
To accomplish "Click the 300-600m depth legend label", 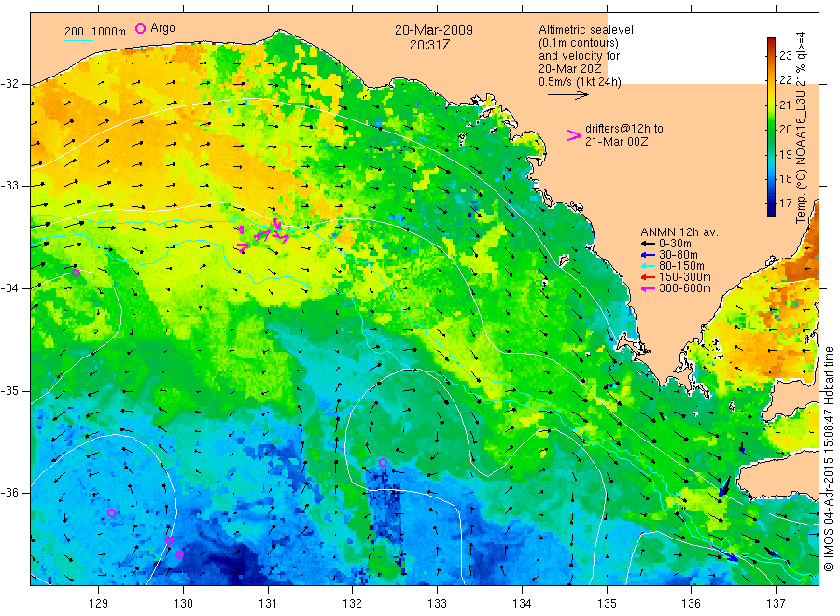I will (x=685, y=288).
